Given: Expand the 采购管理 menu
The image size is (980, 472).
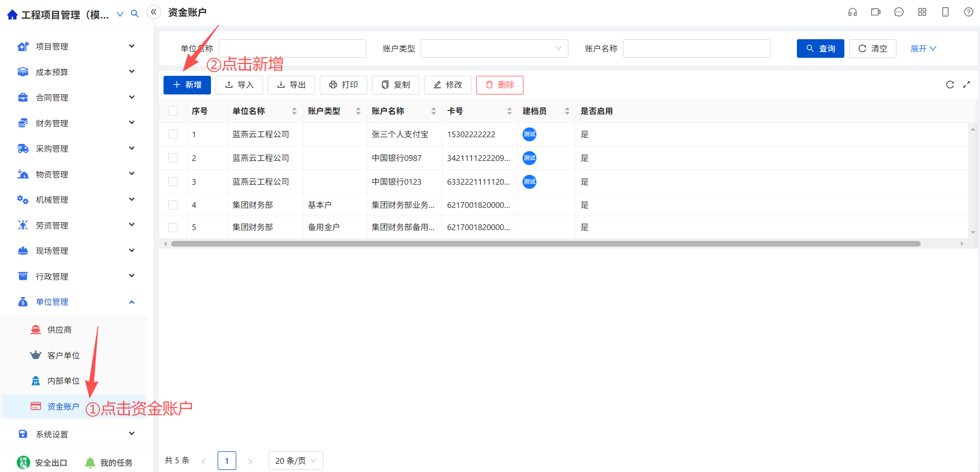Looking at the screenshot, I should [132, 148].
